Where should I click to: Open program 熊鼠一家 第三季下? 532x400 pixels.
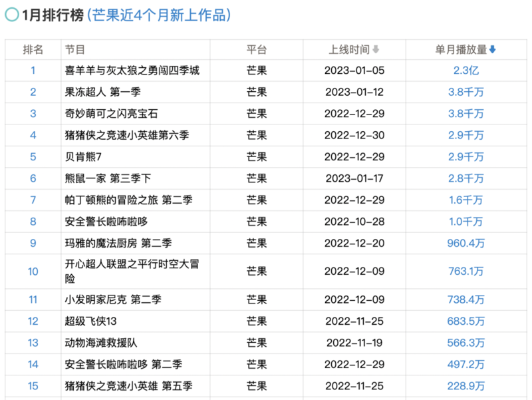coord(108,178)
